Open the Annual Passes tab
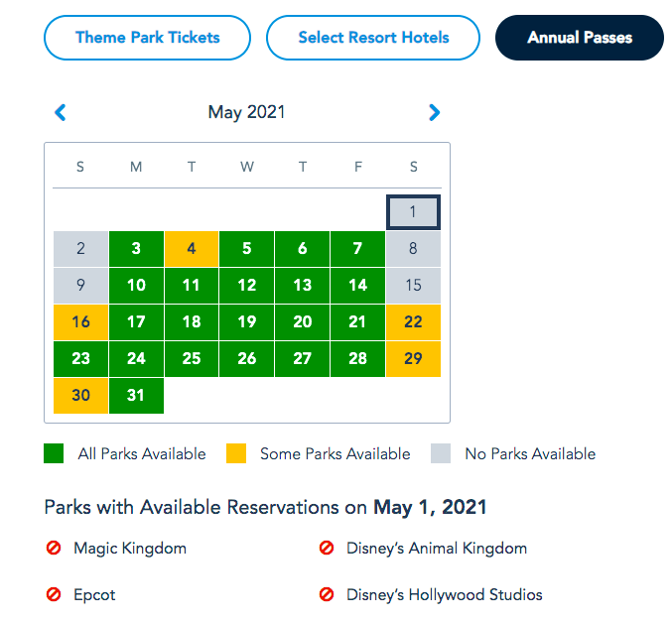The width and height of the screenshot is (672, 622). [x=580, y=38]
